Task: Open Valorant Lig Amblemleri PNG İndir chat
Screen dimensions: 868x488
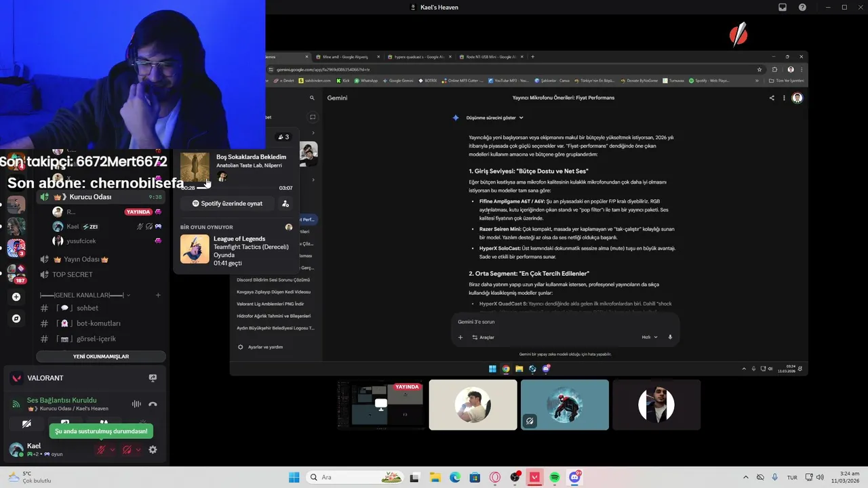Action: tap(270, 304)
